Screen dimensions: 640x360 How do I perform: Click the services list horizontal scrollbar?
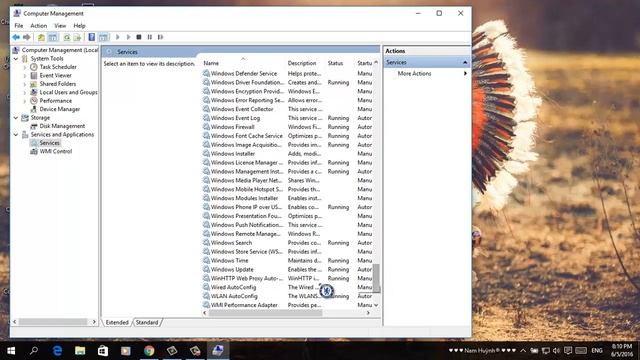coord(265,313)
